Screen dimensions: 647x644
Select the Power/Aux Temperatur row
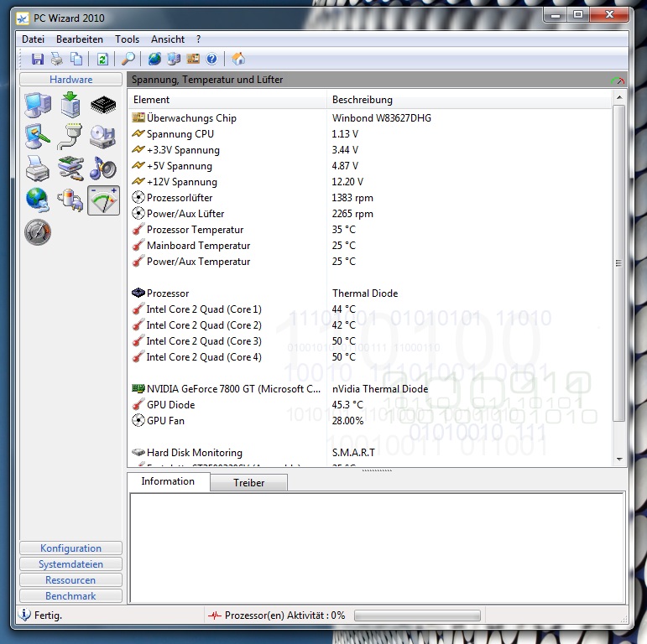(x=370, y=262)
